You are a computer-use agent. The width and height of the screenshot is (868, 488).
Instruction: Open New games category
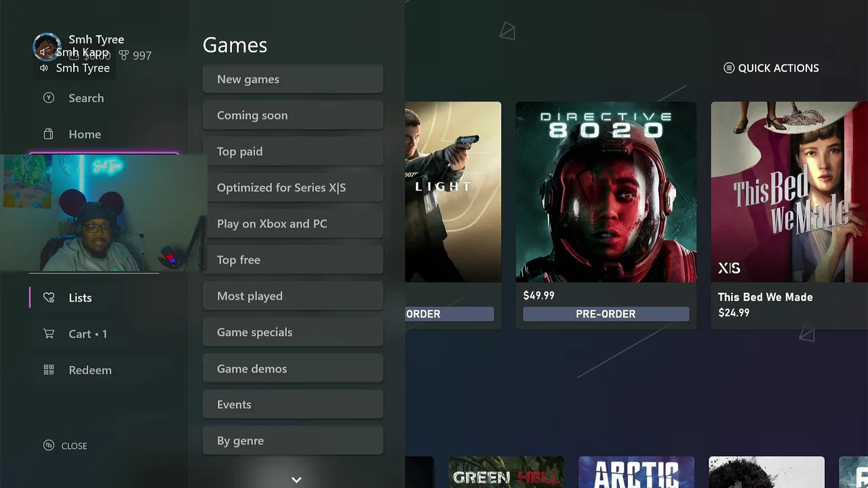(x=293, y=79)
